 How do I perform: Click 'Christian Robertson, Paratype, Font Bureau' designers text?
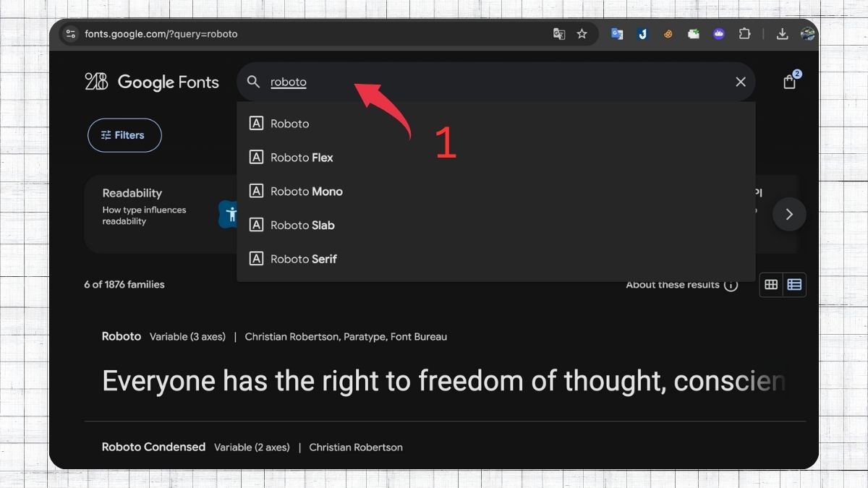[x=346, y=337]
